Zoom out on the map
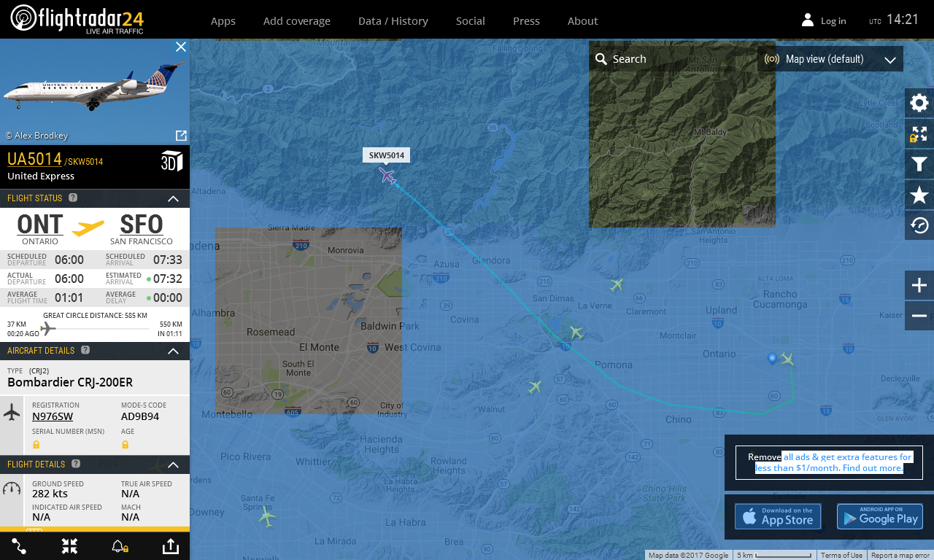The height and width of the screenshot is (560, 934). [919, 316]
